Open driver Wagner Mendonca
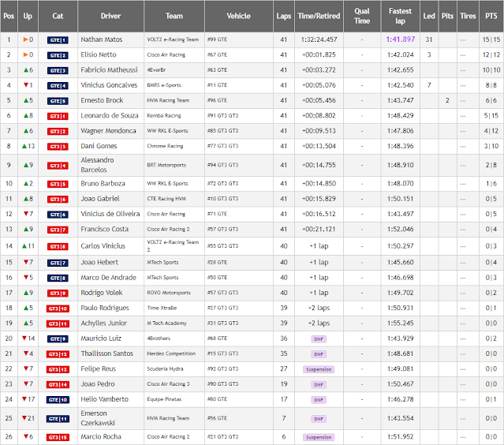Screen dimensions: 504x445 click(108, 131)
